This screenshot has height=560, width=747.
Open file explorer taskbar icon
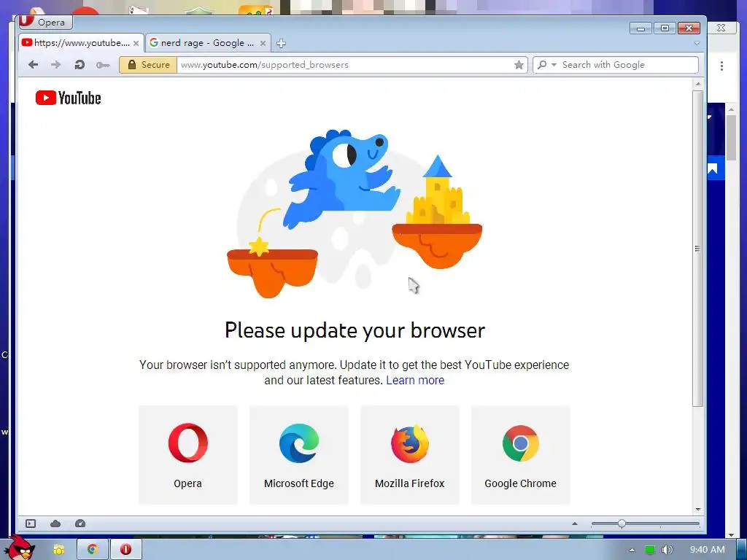pyautogui.click(x=58, y=550)
